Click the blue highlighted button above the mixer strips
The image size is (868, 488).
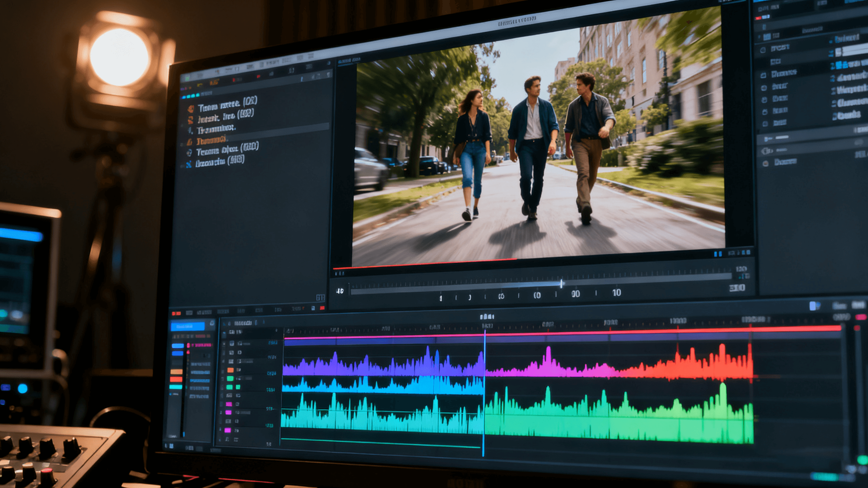(x=187, y=326)
